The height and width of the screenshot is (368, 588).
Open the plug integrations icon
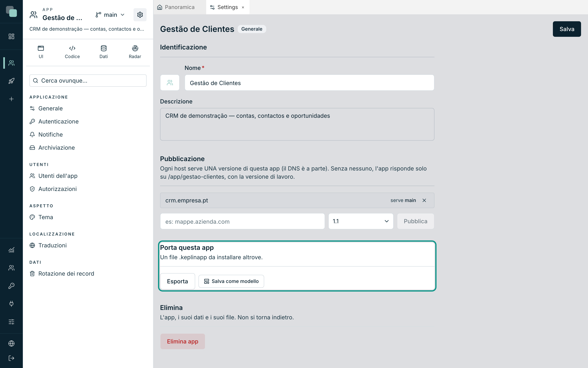coord(11,304)
